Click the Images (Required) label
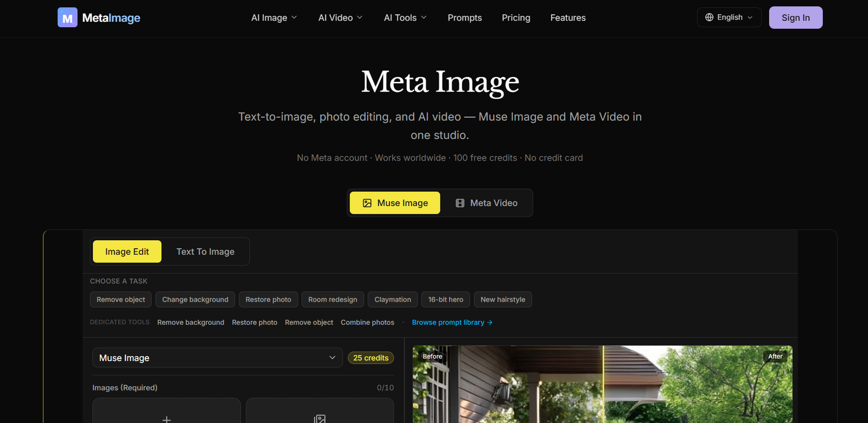868x423 pixels. coord(125,388)
